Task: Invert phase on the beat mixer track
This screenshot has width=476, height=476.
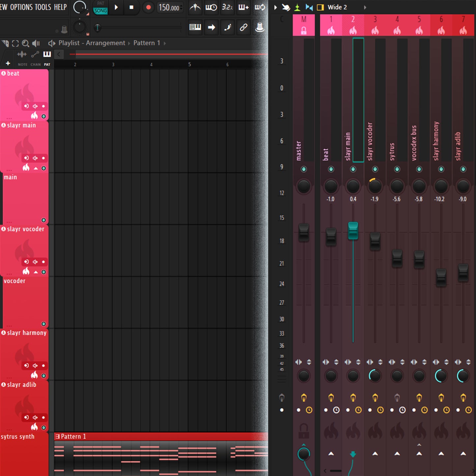Action: (x=336, y=362)
